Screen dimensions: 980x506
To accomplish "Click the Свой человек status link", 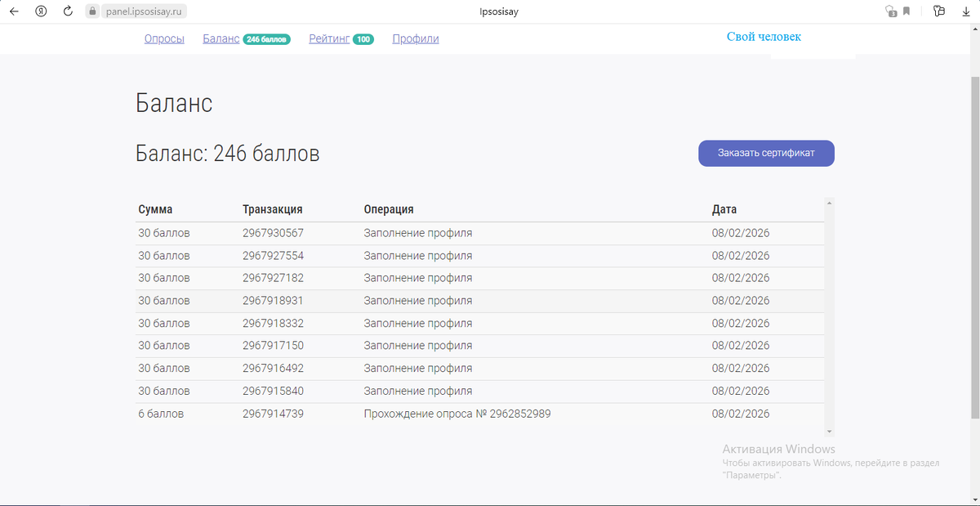I will 764,37.
